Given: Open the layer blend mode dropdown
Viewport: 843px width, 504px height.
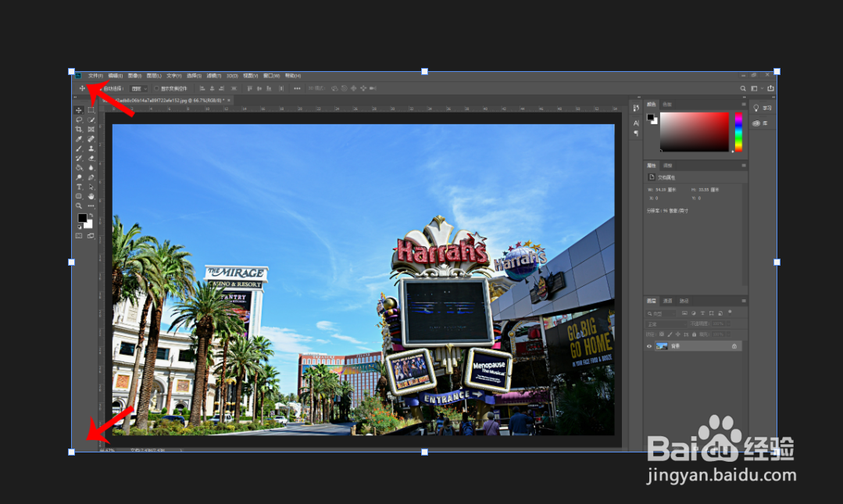Looking at the screenshot, I should tap(666, 323).
